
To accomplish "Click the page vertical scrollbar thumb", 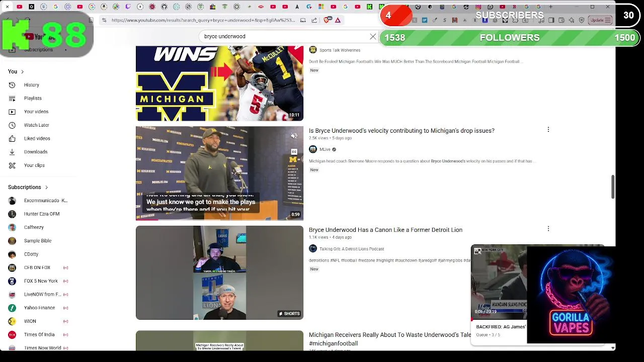I will (613, 187).
